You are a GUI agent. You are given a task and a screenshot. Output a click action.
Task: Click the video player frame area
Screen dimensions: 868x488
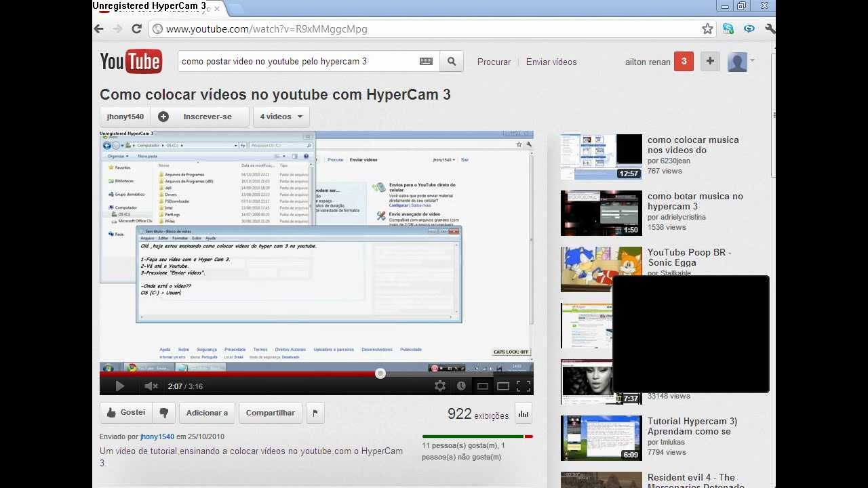pyautogui.click(x=316, y=247)
